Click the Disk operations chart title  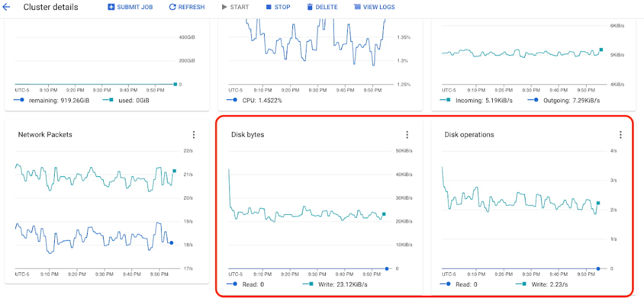(x=469, y=135)
